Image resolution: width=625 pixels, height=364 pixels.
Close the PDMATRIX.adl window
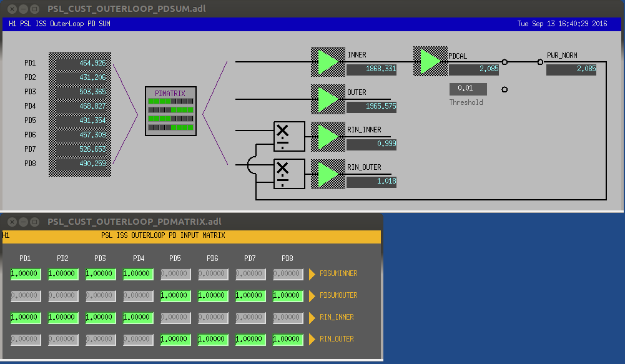tap(12, 222)
